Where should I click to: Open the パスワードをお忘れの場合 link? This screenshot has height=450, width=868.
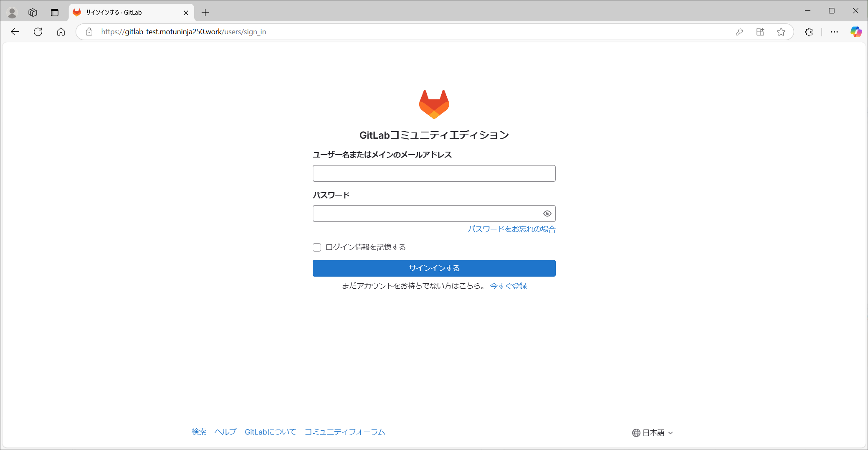pos(511,229)
